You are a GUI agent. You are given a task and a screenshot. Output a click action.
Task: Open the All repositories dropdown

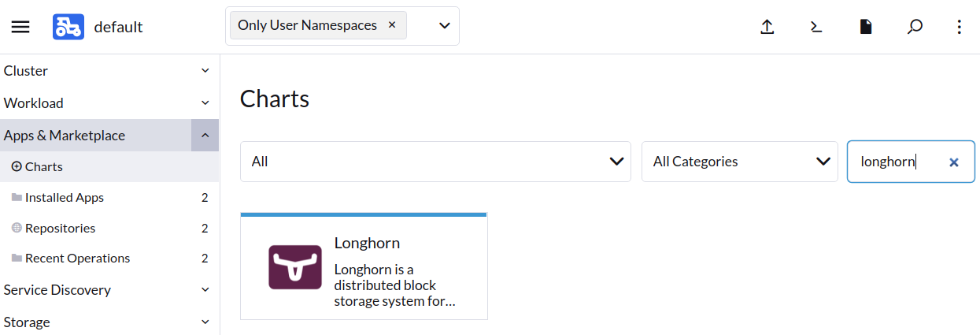point(435,162)
